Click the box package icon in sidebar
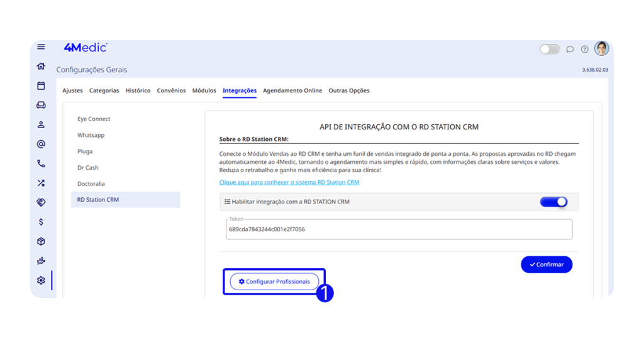644x338 pixels. coord(41,241)
